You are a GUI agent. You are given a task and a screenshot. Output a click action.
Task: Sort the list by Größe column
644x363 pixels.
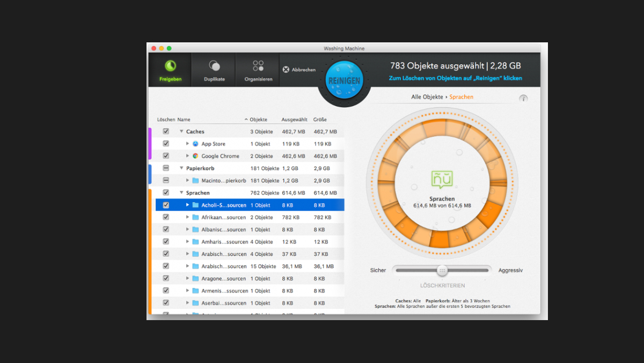tap(320, 120)
